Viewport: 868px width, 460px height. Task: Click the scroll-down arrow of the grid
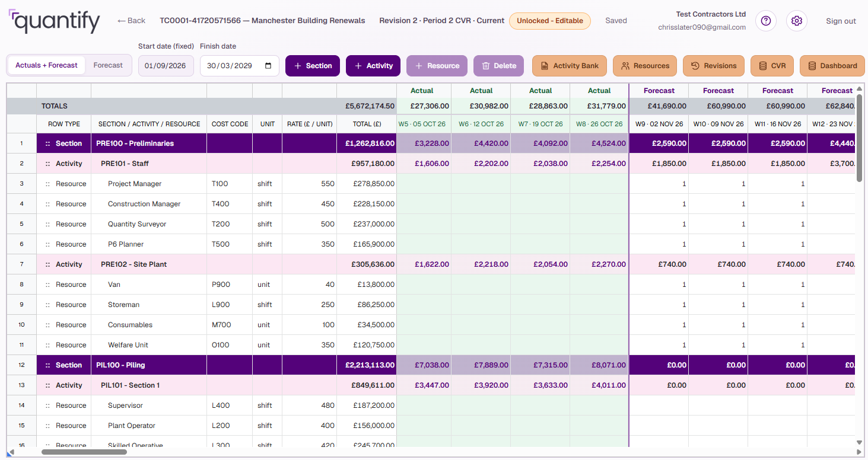(859, 442)
